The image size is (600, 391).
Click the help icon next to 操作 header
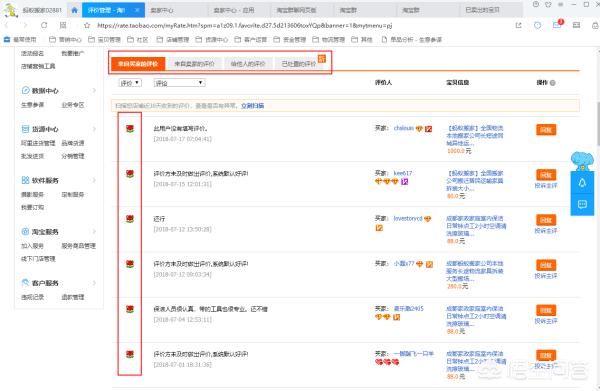553,83
